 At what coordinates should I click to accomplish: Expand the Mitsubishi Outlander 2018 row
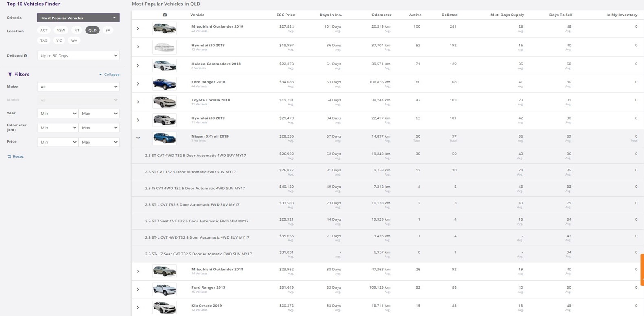click(138, 271)
